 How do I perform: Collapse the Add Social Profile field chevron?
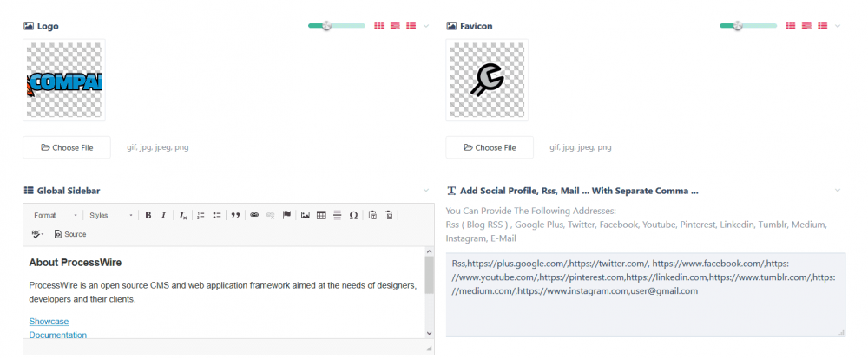[x=838, y=190]
